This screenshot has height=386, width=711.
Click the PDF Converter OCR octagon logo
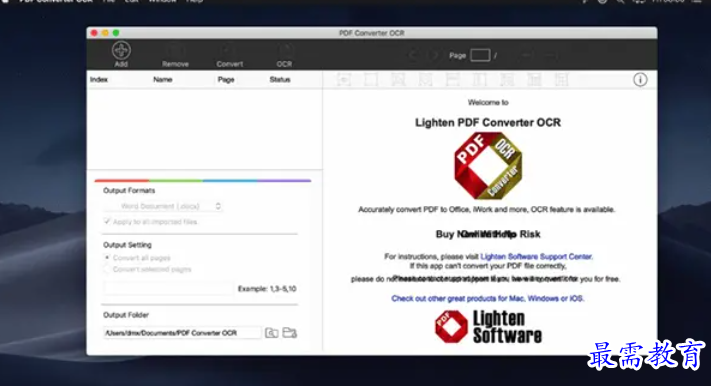pyautogui.click(x=488, y=166)
